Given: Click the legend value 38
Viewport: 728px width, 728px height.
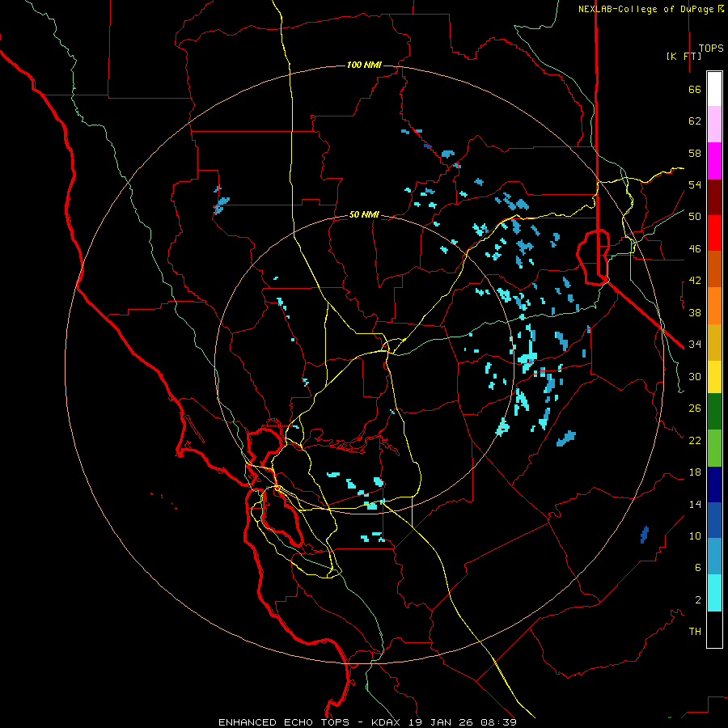Looking at the screenshot, I should point(695,312).
